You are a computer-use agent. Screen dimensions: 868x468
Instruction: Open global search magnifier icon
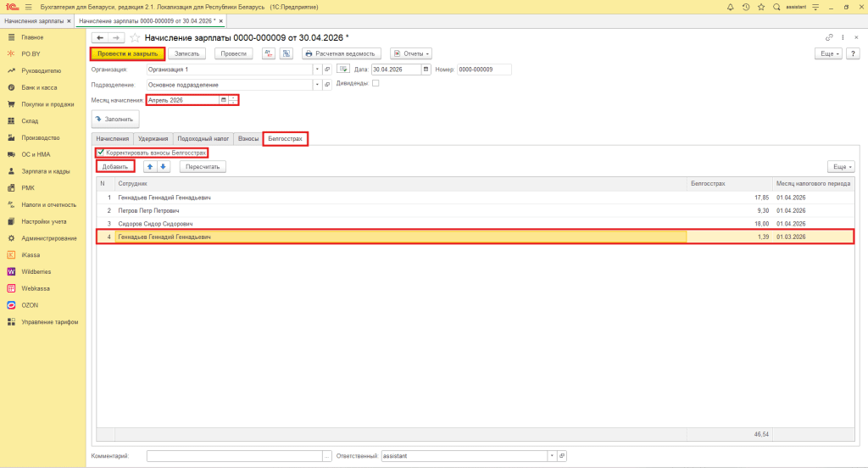[x=776, y=7]
